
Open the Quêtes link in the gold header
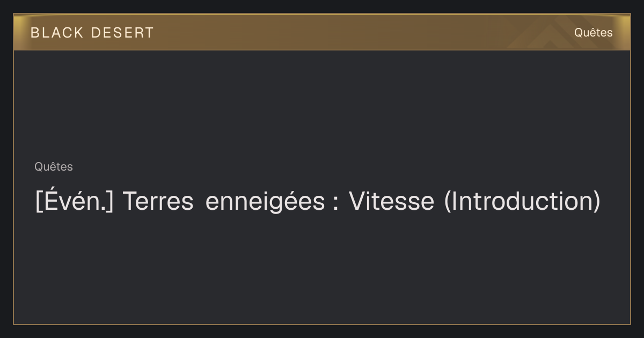click(x=593, y=33)
